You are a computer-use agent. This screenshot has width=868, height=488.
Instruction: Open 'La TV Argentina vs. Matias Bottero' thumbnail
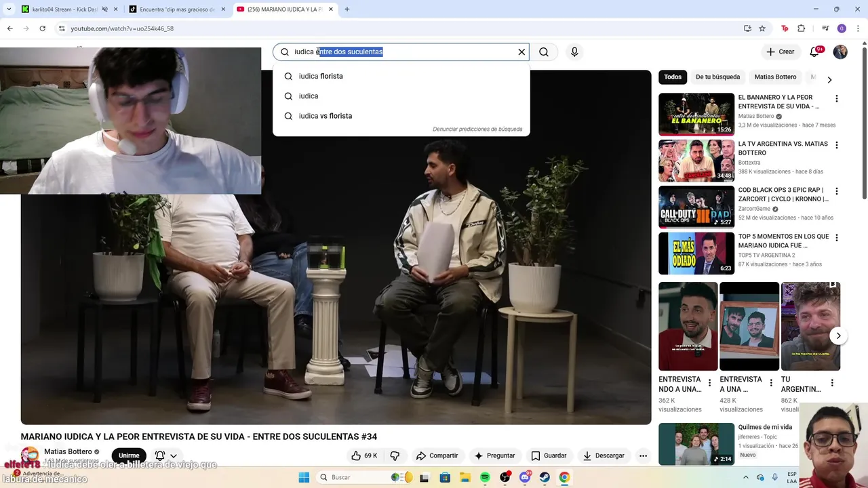[696, 161]
